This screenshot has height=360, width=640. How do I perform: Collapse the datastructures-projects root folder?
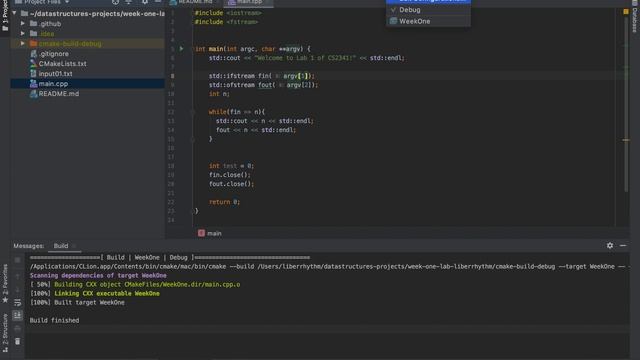point(15,13)
